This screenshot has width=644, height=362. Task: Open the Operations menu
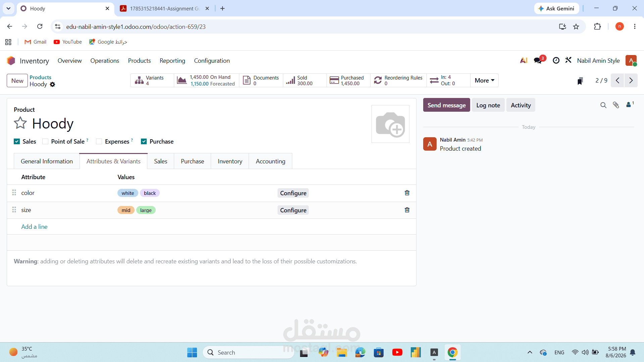[x=105, y=61]
